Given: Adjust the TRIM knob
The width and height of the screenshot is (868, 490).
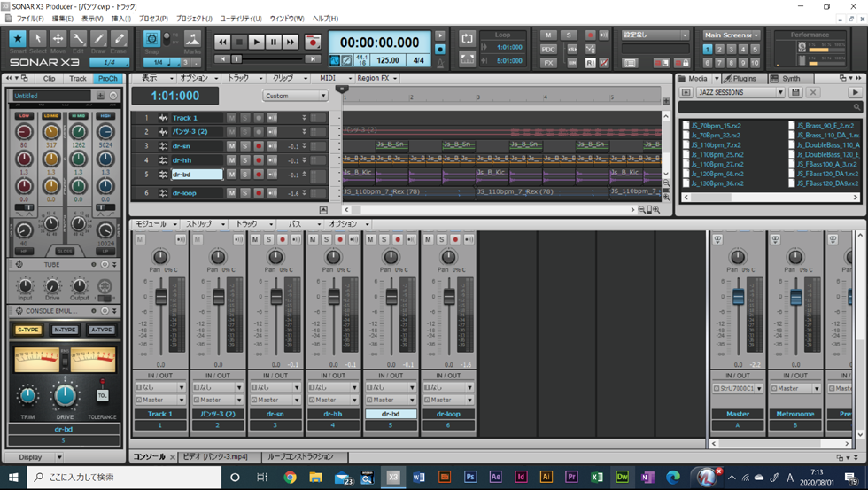Looking at the screenshot, I should (x=27, y=396).
